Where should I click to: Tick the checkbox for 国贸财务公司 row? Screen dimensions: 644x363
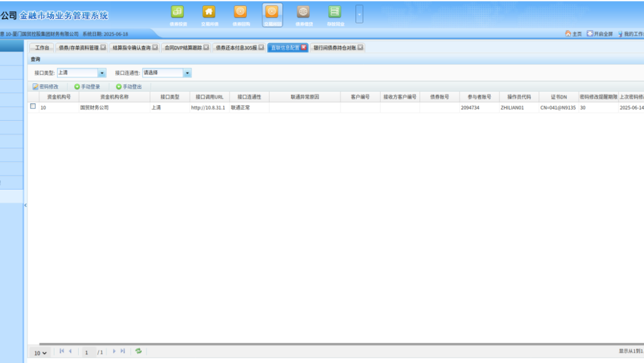click(33, 107)
